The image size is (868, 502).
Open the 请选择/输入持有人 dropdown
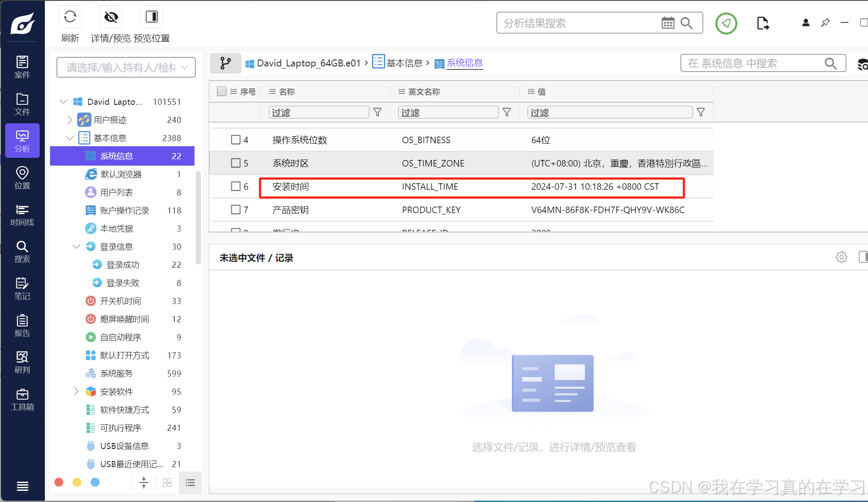tap(126, 68)
